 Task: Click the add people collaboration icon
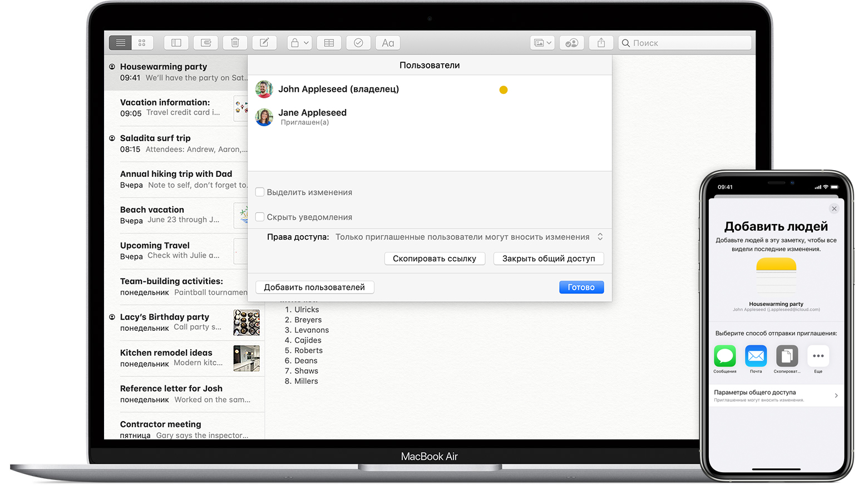572,43
